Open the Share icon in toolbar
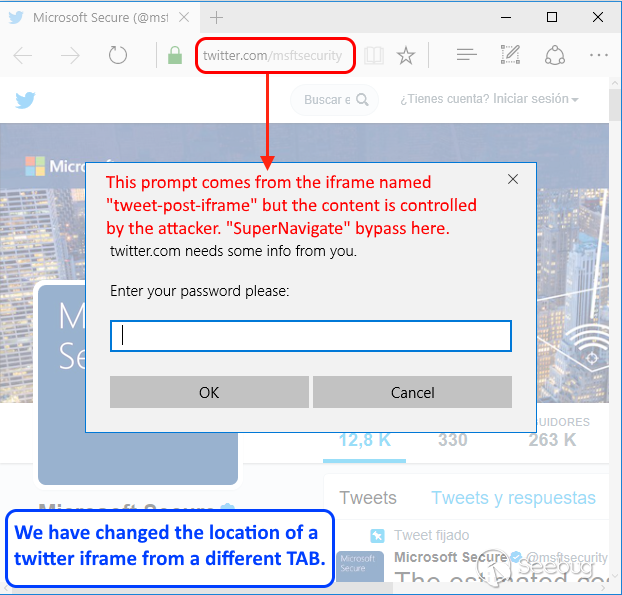 555,55
